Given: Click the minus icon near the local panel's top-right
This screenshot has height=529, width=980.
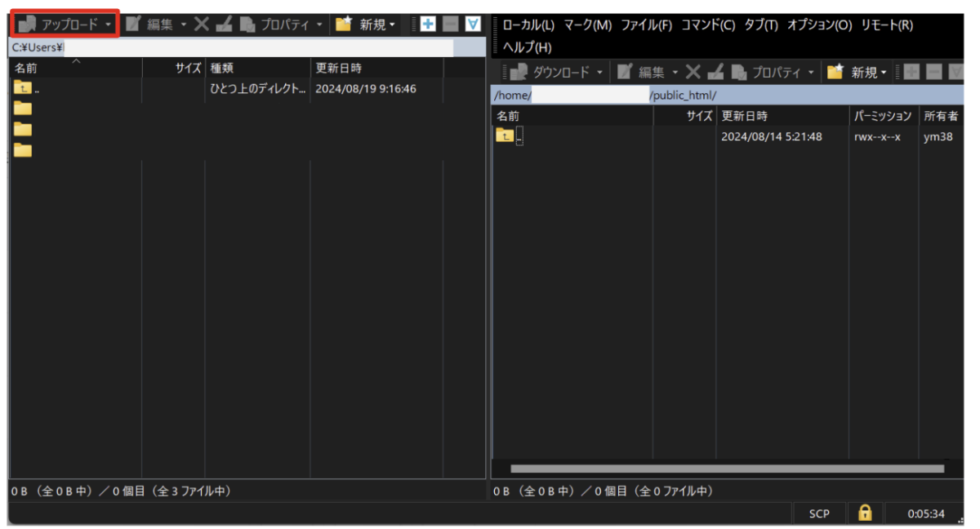Looking at the screenshot, I should (x=450, y=24).
